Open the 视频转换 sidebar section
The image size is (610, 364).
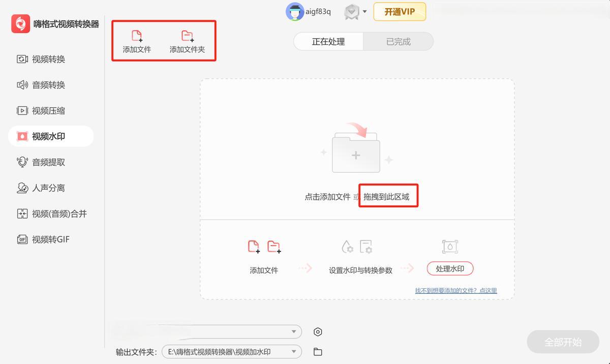point(48,59)
